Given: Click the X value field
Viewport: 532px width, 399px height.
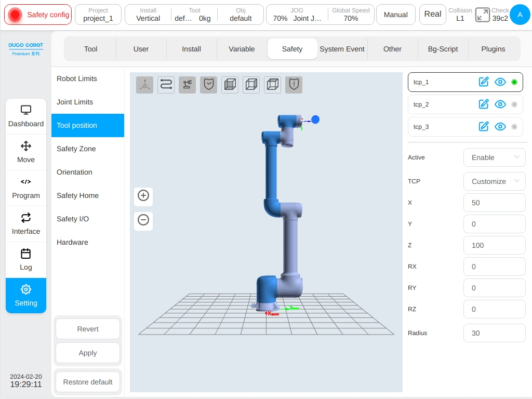Looking at the screenshot, I should pyautogui.click(x=495, y=203).
